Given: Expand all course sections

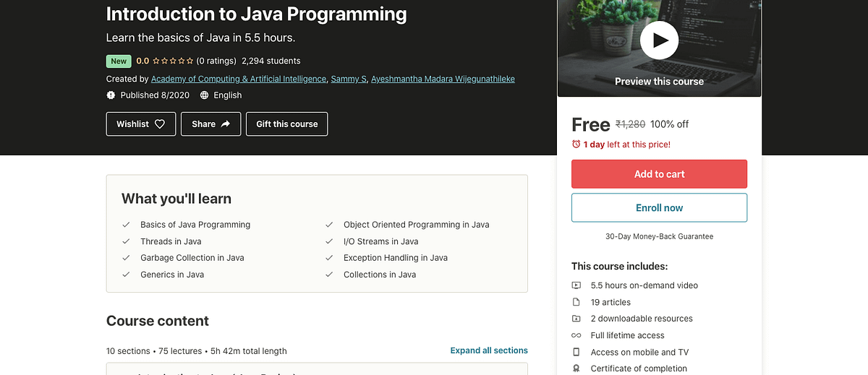Looking at the screenshot, I should tap(489, 350).
